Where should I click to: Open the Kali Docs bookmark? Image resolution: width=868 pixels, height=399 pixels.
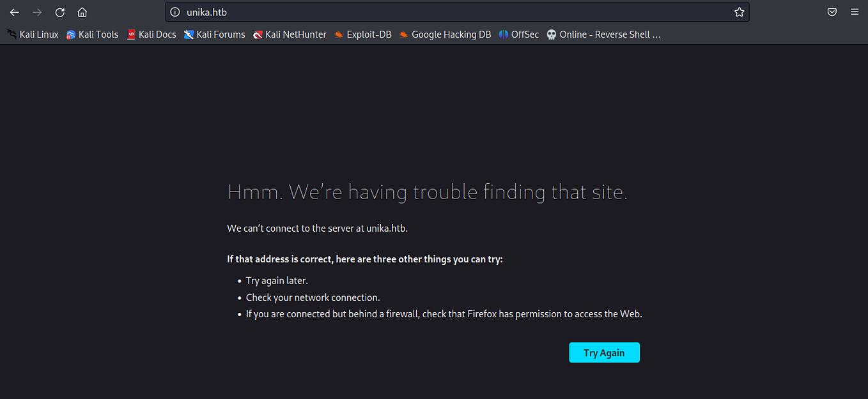[x=151, y=34]
